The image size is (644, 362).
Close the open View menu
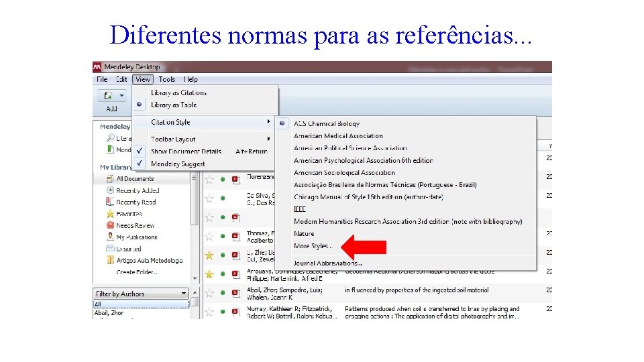(x=142, y=79)
